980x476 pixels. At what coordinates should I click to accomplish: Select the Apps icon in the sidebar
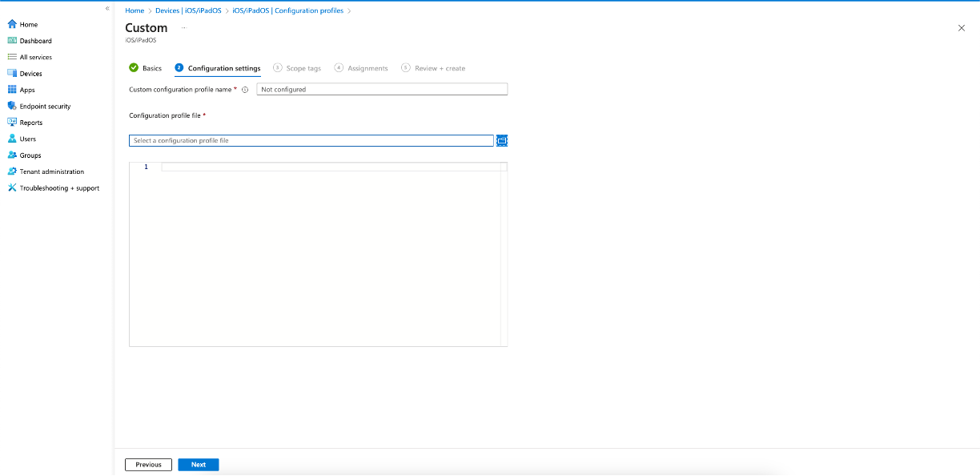pyautogui.click(x=11, y=90)
